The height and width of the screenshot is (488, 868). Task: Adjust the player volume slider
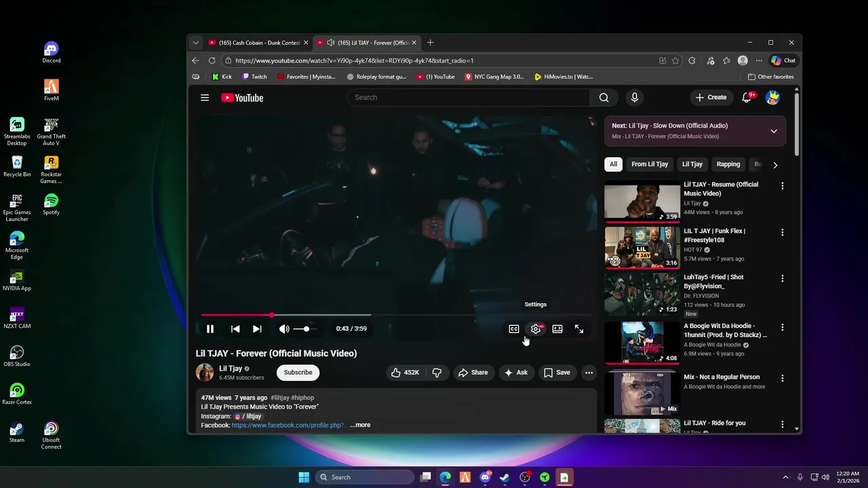[305, 329]
